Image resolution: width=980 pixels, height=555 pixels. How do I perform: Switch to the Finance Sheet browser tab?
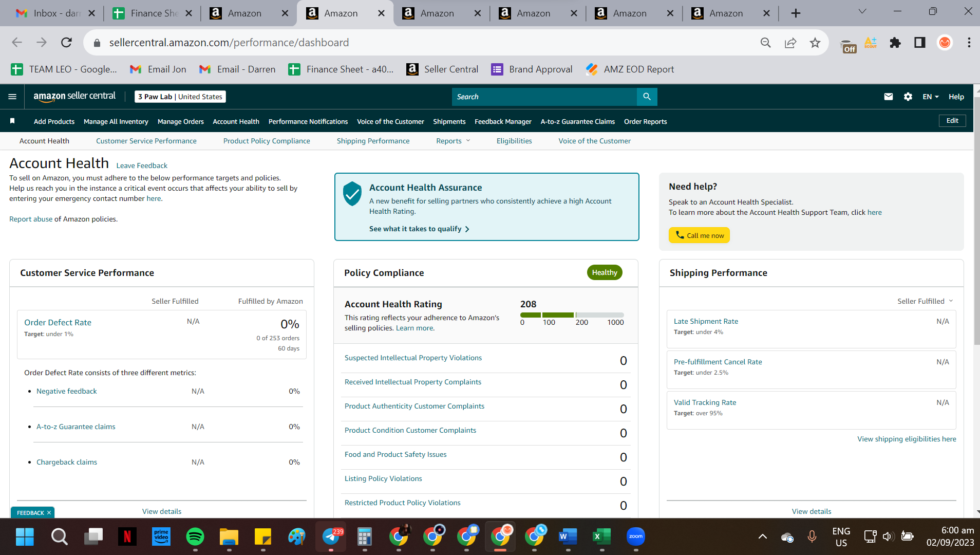click(153, 13)
